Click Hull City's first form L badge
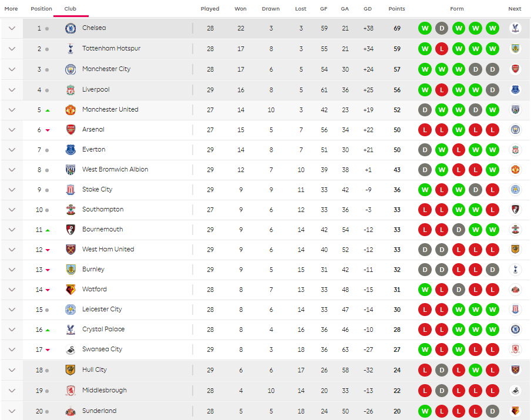The width and height of the screenshot is (531, 420). 425,370
